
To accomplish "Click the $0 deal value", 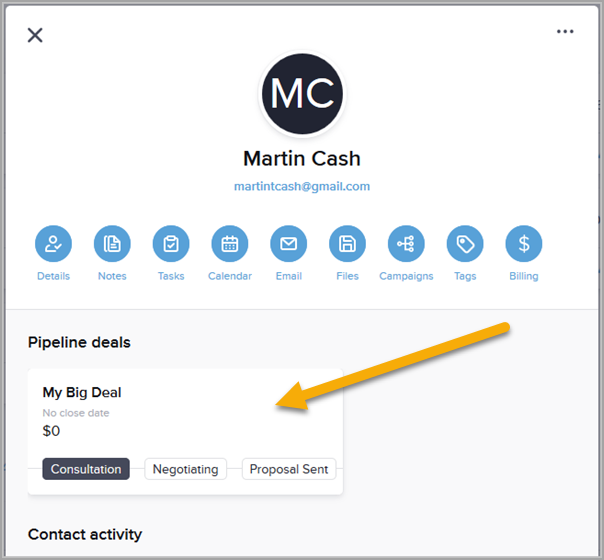I will click(x=51, y=431).
